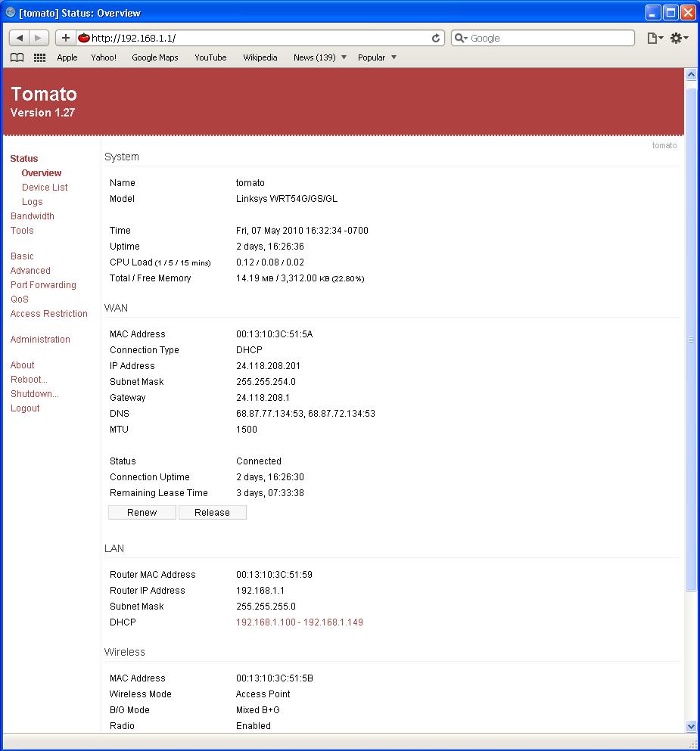
Task: Open Logs under Status
Action: coord(32,202)
